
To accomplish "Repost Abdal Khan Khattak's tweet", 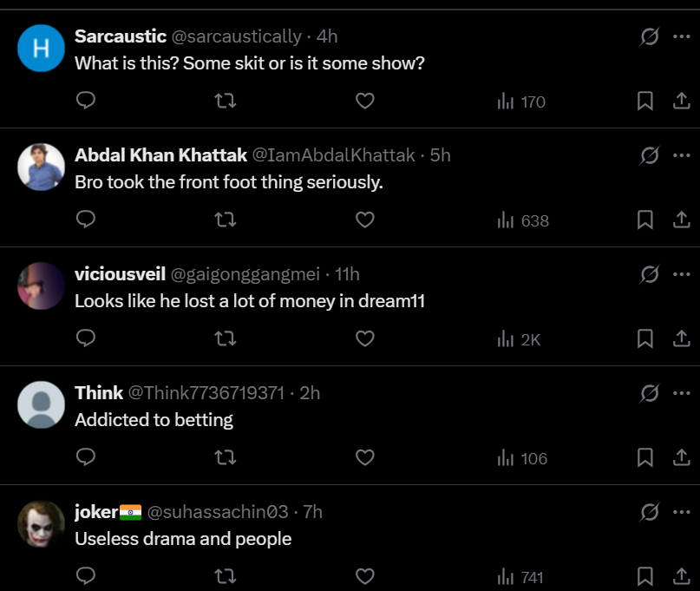I will (x=225, y=220).
